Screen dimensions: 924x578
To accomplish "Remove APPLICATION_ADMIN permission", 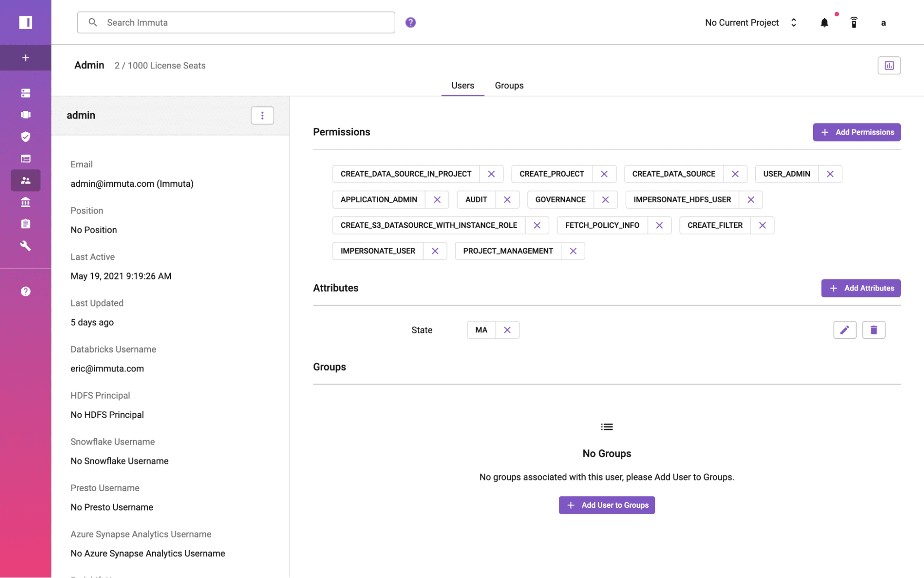I will pyautogui.click(x=437, y=200).
